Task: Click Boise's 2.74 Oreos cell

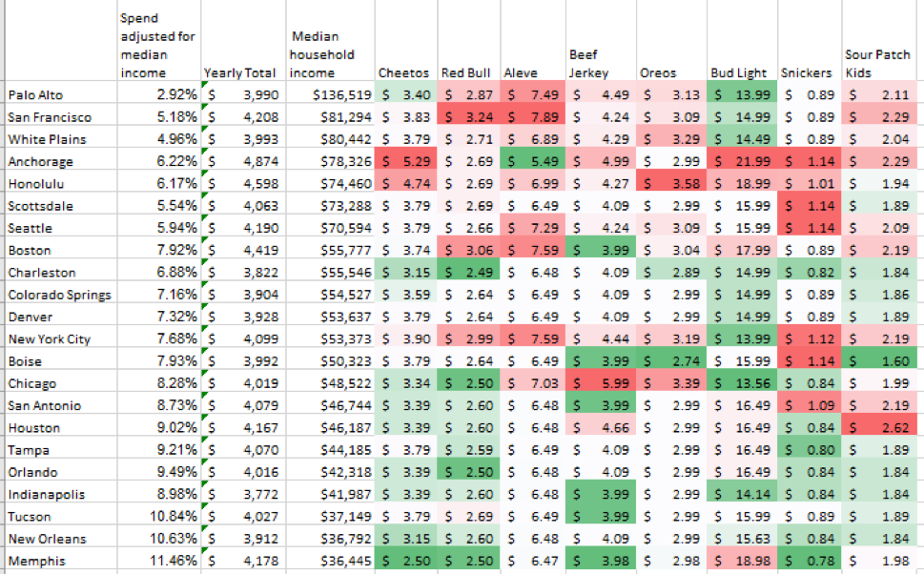Action: point(672,360)
